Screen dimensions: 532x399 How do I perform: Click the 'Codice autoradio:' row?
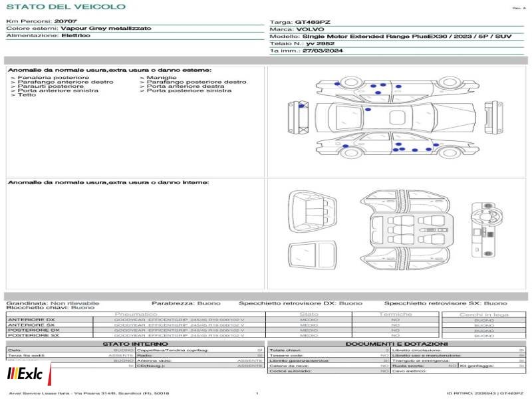(x=329, y=371)
